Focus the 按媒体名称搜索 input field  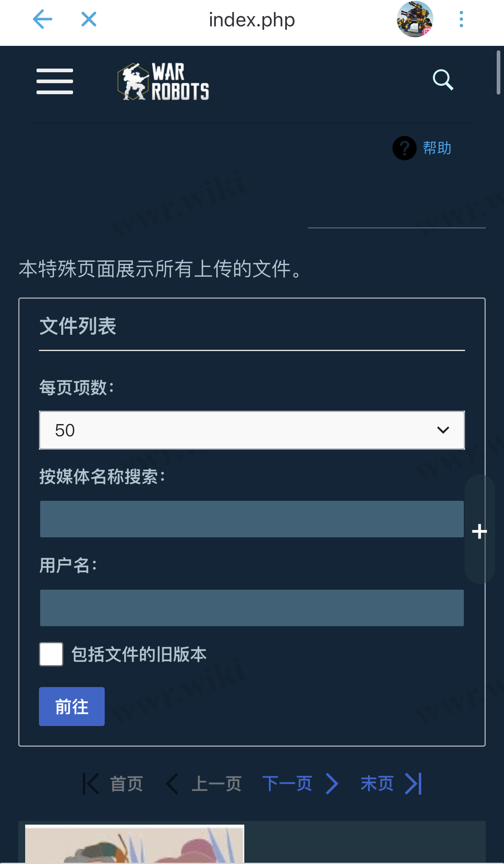pos(252,519)
